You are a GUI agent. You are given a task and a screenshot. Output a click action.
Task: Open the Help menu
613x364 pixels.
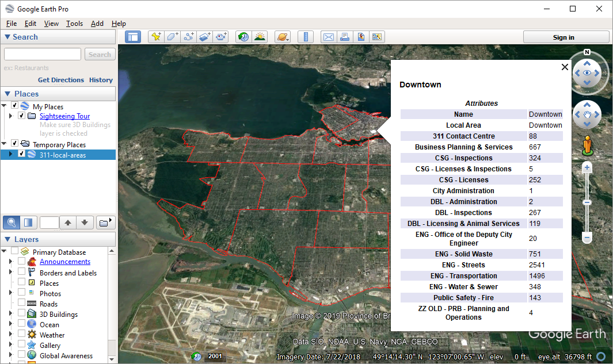pyautogui.click(x=119, y=24)
